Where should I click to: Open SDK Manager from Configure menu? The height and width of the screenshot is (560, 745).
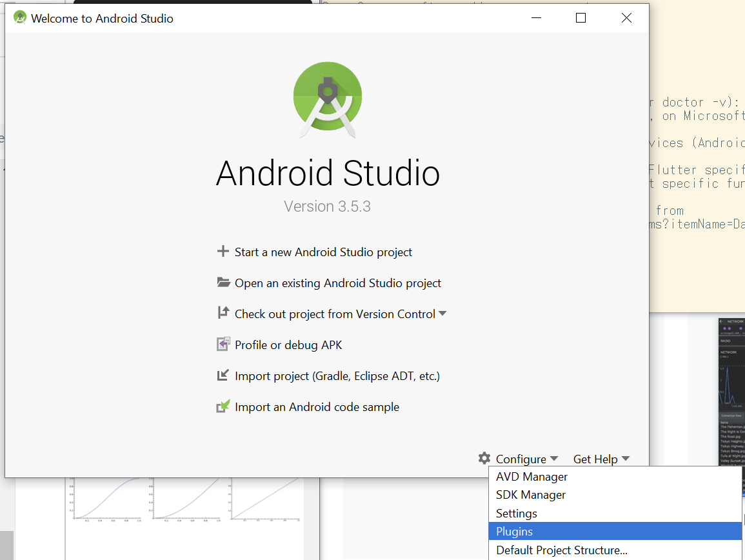[615, 495]
